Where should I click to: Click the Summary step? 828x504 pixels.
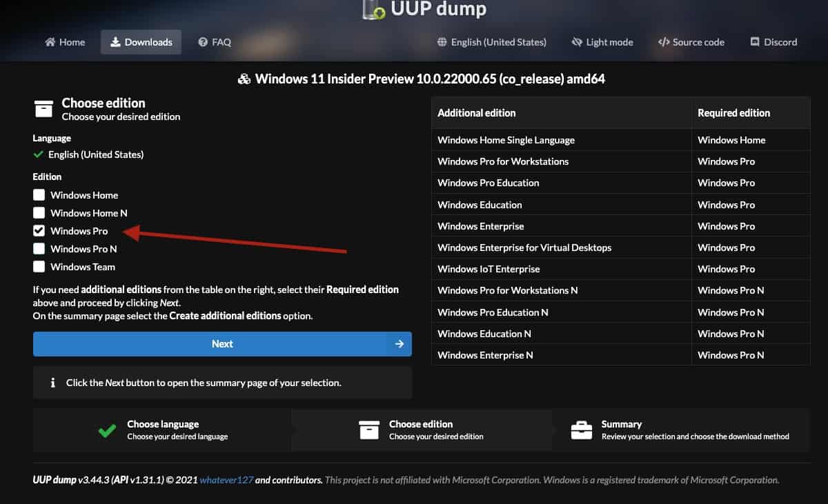[x=680, y=430]
